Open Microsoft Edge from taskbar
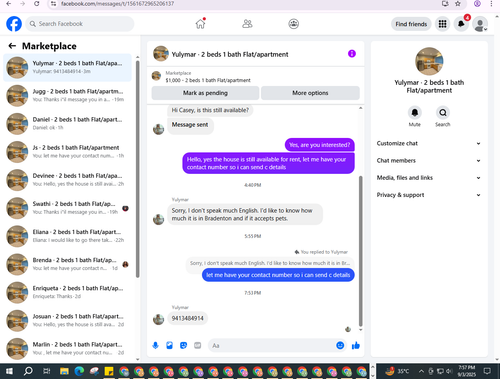Image resolution: width=500 pixels, height=379 pixels. point(79,371)
